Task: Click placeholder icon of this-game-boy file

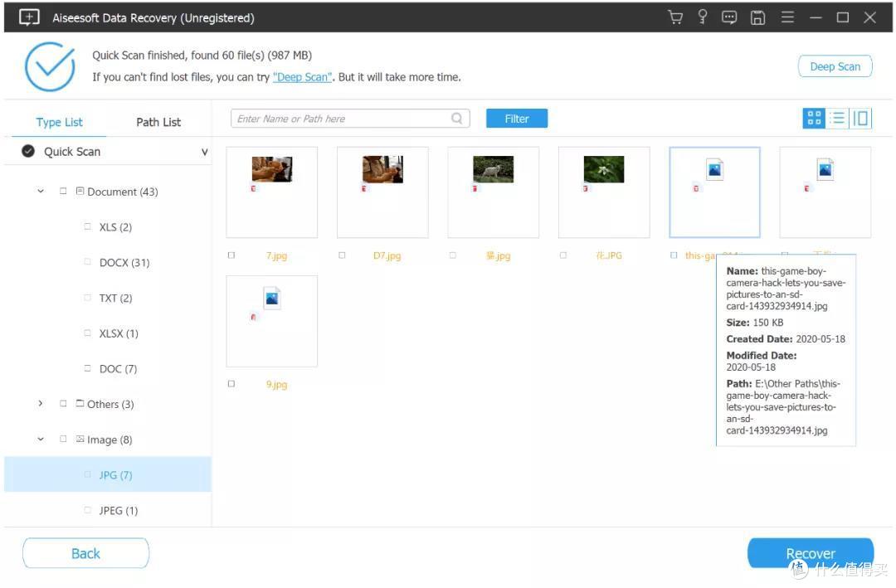Action: click(x=715, y=169)
